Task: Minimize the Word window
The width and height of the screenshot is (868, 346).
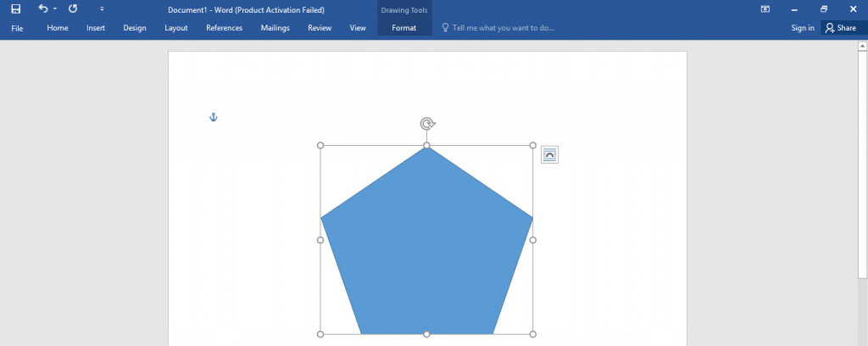Action: [x=794, y=8]
